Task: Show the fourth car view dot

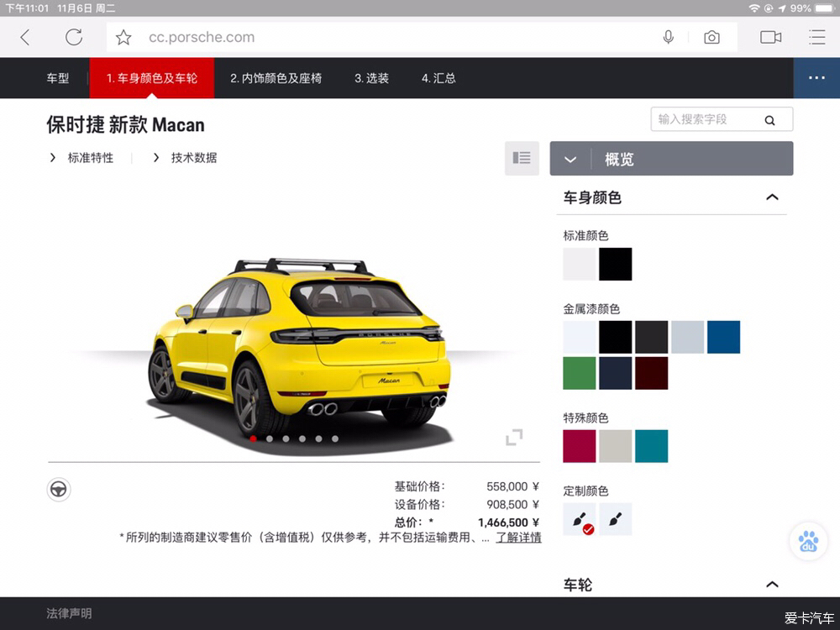Action: [302, 438]
